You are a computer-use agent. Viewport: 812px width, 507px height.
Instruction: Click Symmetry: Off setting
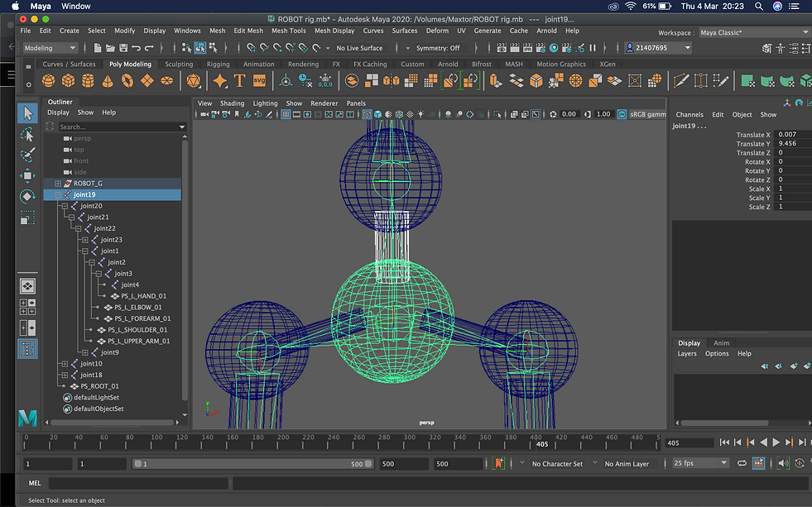click(438, 48)
